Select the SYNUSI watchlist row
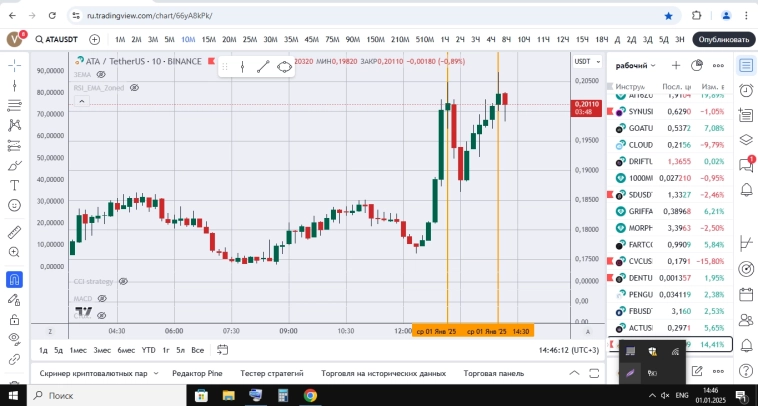The height and width of the screenshot is (406, 758). (x=670, y=112)
